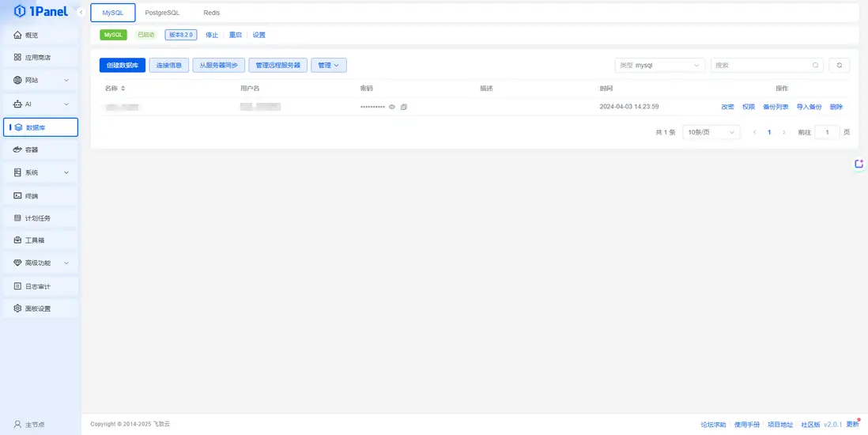
Task: Open the 10条/页 page size dropdown
Action: pyautogui.click(x=711, y=132)
